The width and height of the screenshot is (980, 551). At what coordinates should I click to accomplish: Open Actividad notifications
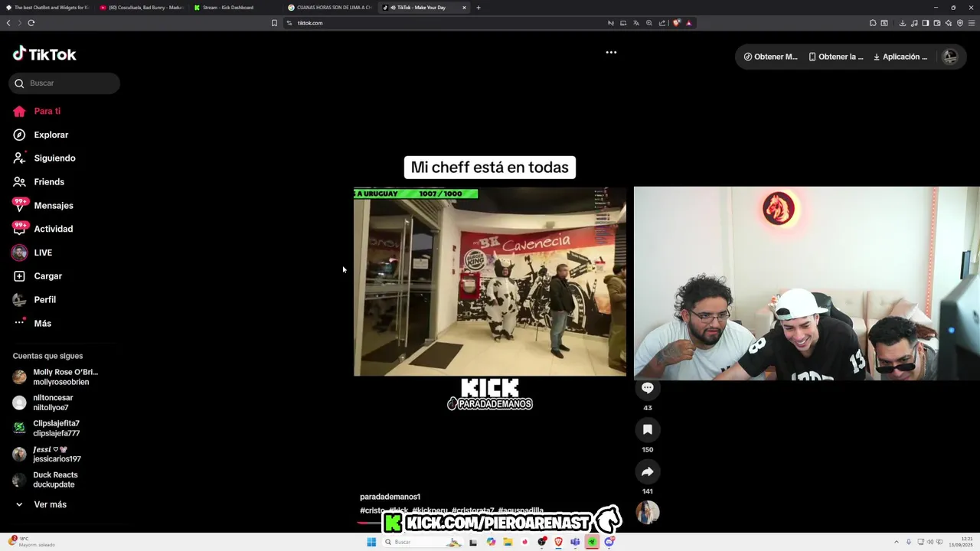(x=43, y=229)
